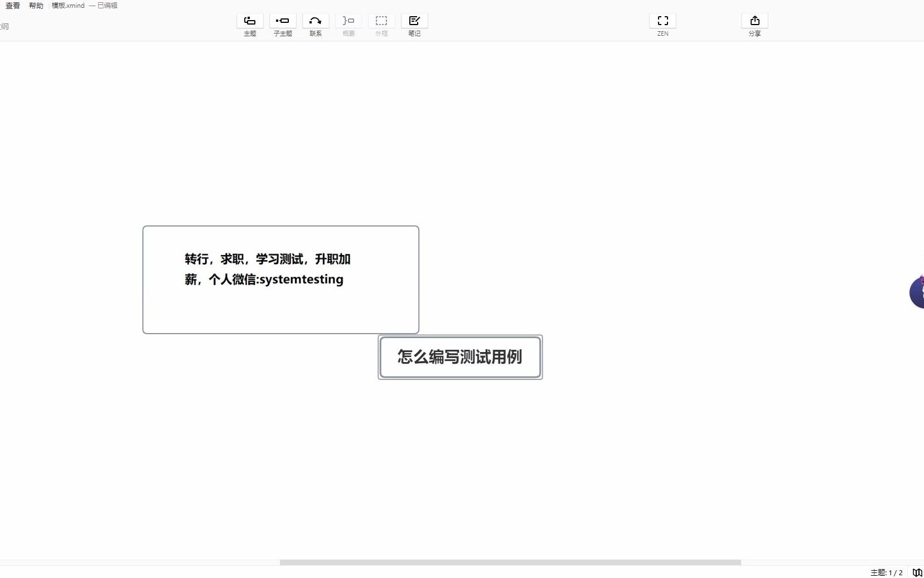
Task: Open the 分享 share panel
Action: click(x=754, y=25)
